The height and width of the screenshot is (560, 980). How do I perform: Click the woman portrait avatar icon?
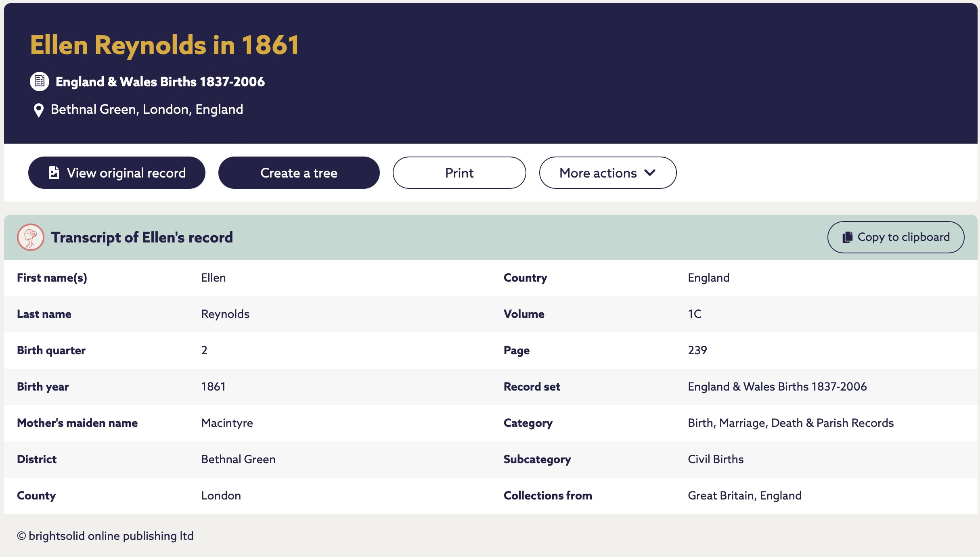click(x=30, y=237)
